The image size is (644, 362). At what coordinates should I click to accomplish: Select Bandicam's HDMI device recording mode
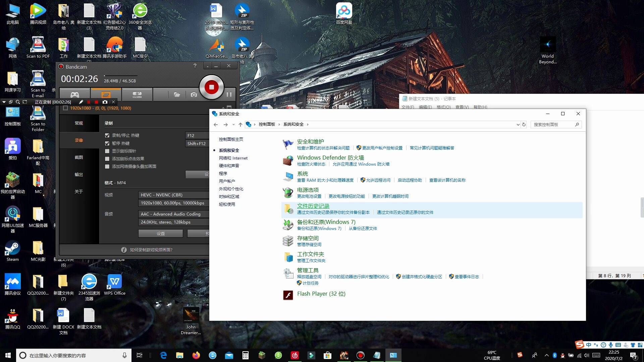[137, 95]
